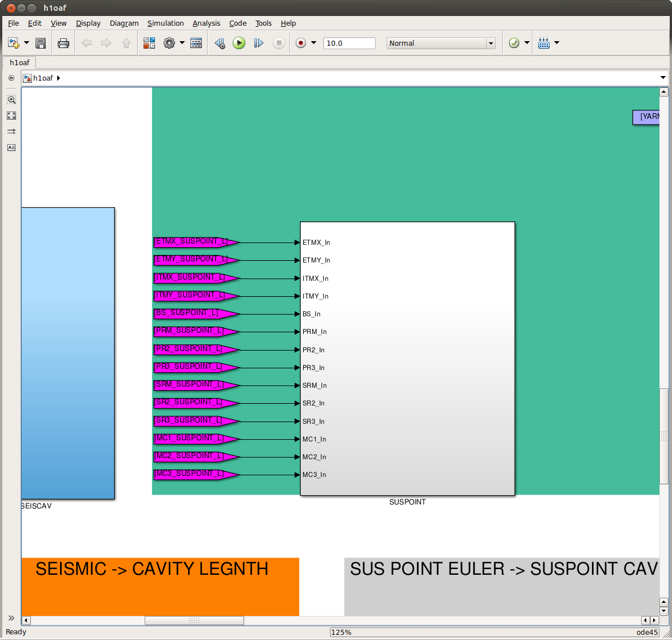
Task: Open the Display menu
Action: tap(88, 23)
